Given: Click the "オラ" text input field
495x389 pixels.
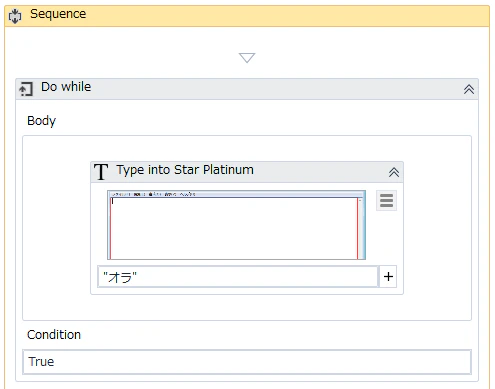Looking at the screenshot, I should [x=238, y=276].
